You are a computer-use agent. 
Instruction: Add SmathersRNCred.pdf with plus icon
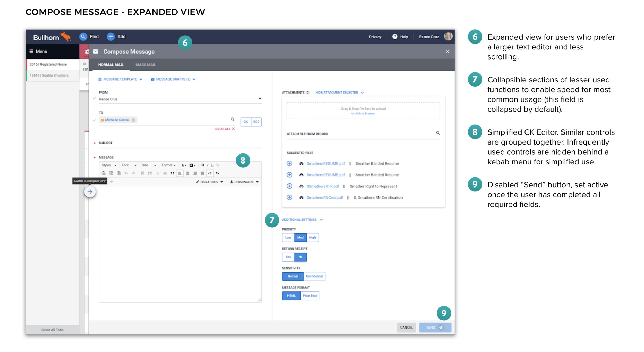tap(290, 197)
